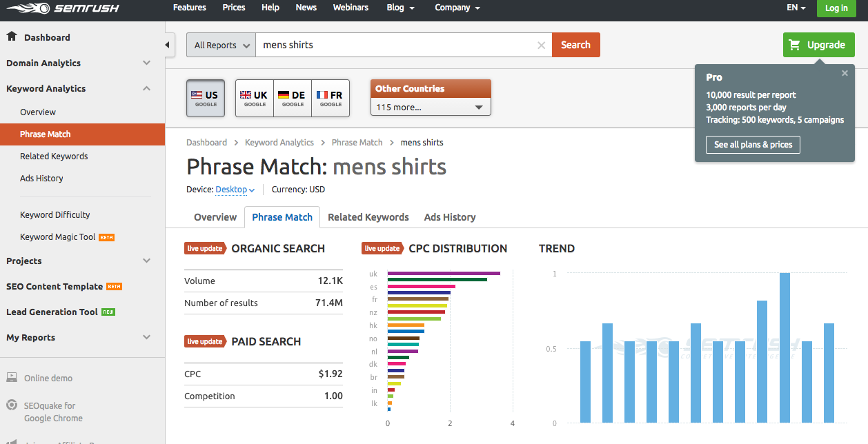Select Ads History in the sidebar
The height and width of the screenshot is (444, 868).
(x=41, y=179)
